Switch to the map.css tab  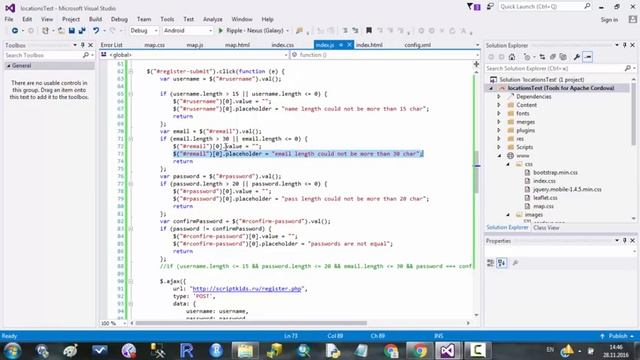pos(155,45)
